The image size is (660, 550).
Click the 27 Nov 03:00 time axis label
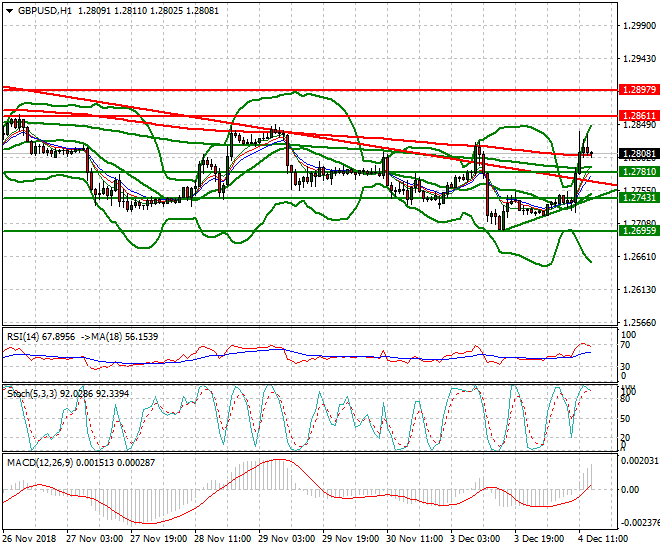(95, 539)
